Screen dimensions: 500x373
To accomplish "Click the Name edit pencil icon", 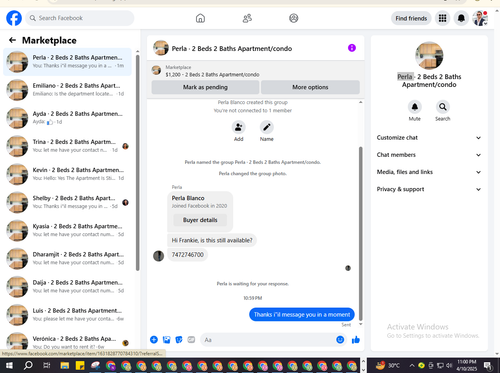I will pos(267,127).
